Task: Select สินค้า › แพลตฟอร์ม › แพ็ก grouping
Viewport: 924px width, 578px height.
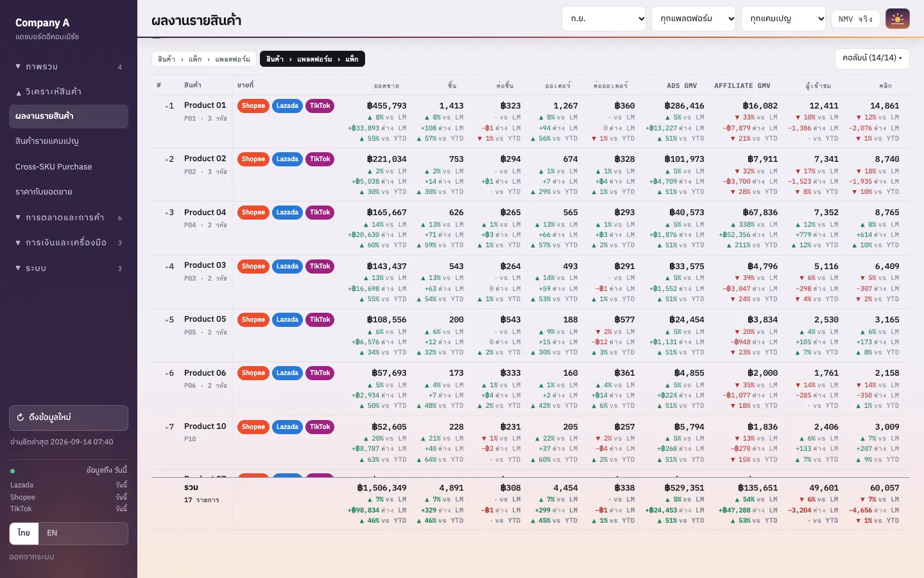Action: tap(312, 59)
